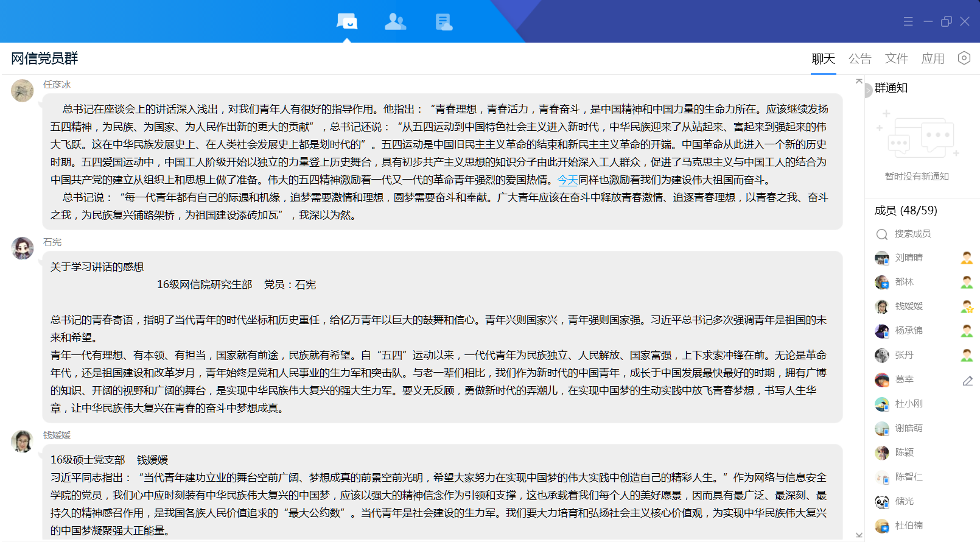Viewport: 980px width, 542px height.
Task: Click sender name 钱媛媛 above third message
Action: 57,435
